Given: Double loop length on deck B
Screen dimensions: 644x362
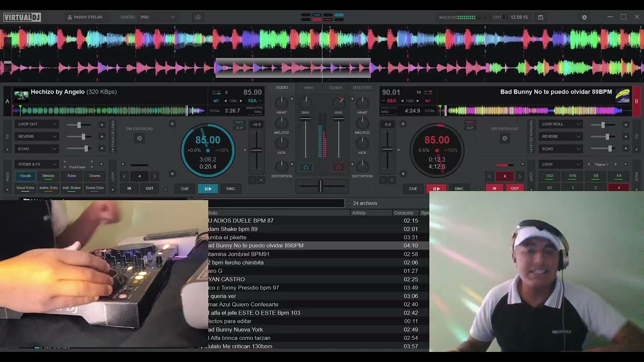Looking at the screenshot, I should coord(520,176).
